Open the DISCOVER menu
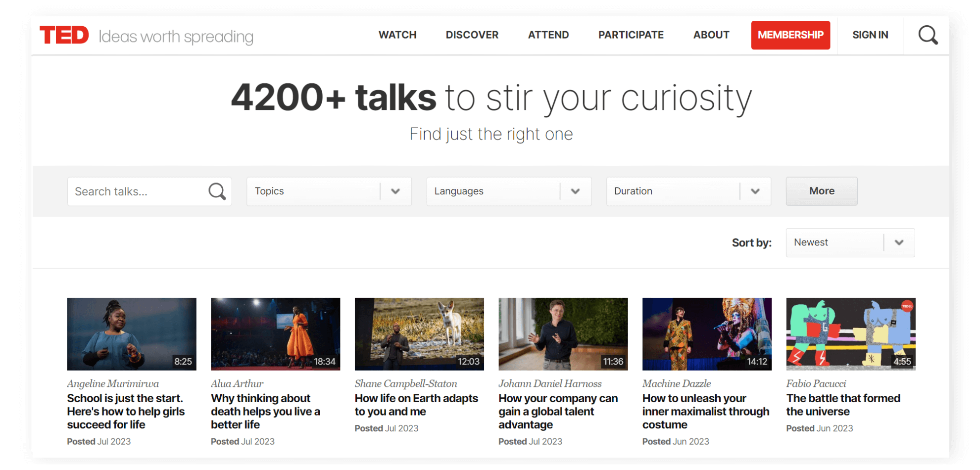The height and width of the screenshot is (470, 980). (472, 35)
